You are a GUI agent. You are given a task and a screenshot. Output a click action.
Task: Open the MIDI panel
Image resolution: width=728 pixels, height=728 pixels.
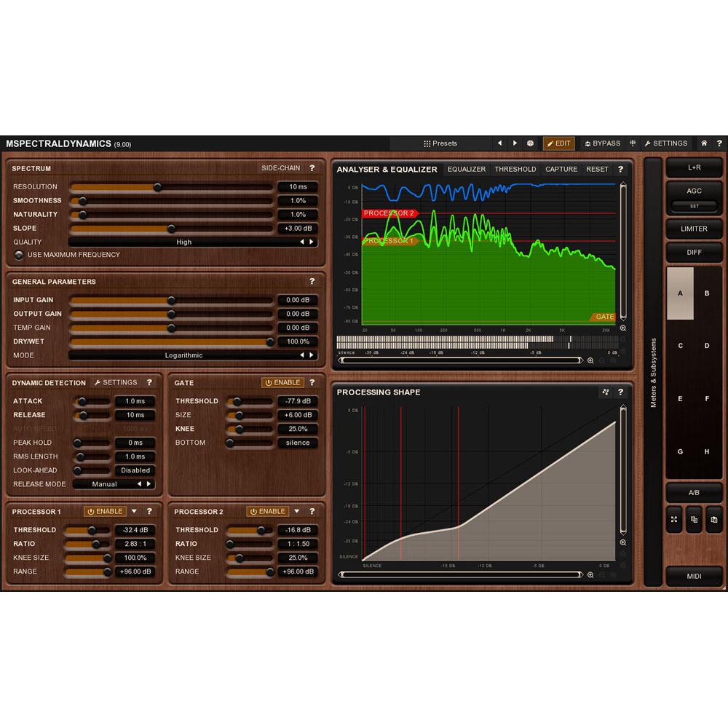point(695,576)
